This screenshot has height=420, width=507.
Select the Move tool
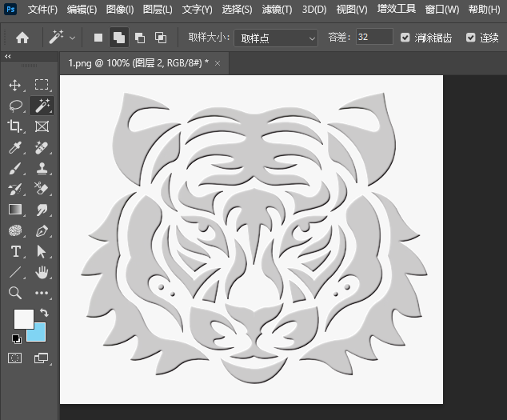pos(15,85)
